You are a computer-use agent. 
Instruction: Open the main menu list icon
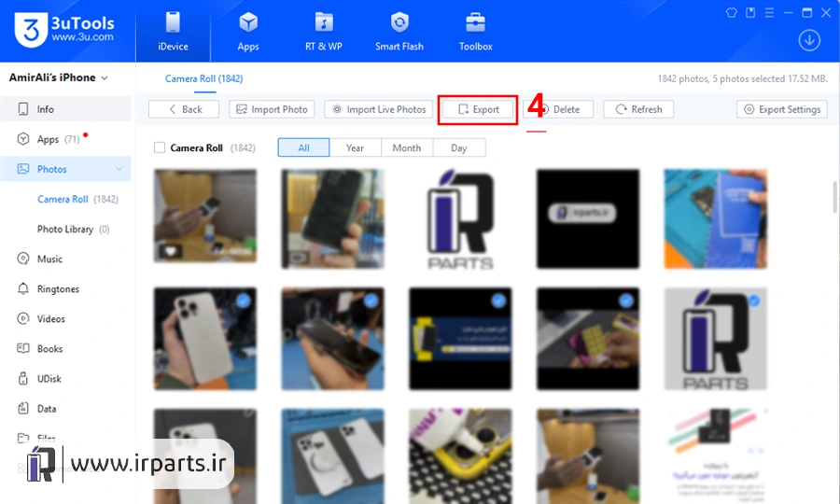[769, 12]
